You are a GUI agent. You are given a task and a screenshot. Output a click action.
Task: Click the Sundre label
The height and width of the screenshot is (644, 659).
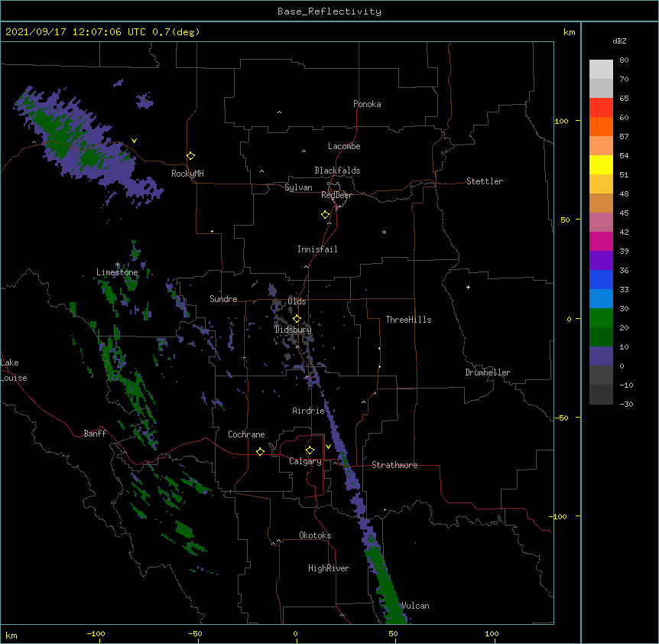[x=223, y=299]
